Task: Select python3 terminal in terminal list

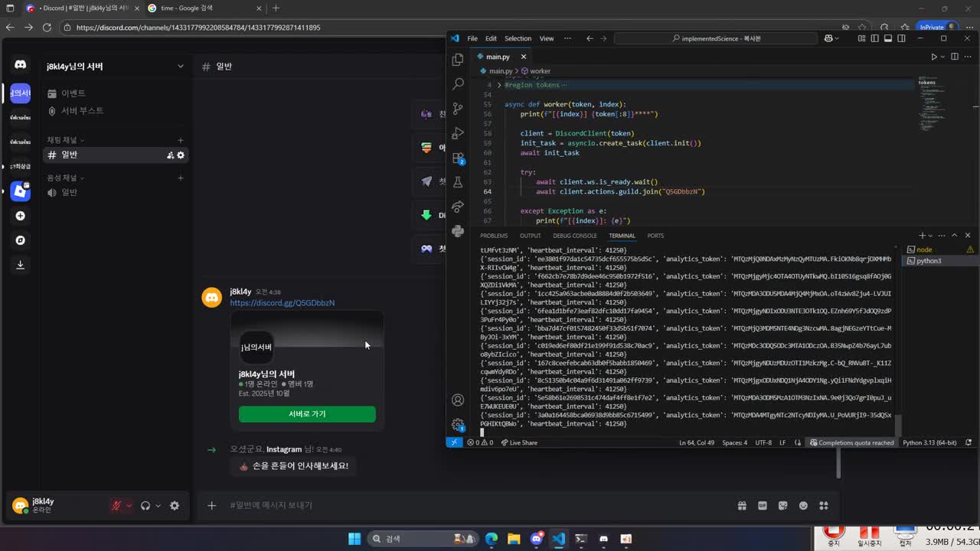Action: 939,261
